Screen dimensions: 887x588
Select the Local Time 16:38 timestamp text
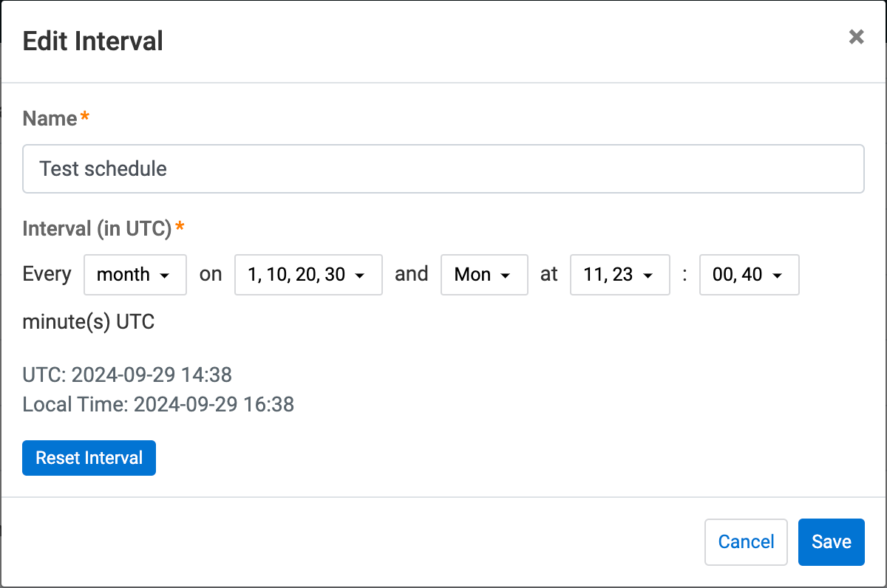click(158, 404)
